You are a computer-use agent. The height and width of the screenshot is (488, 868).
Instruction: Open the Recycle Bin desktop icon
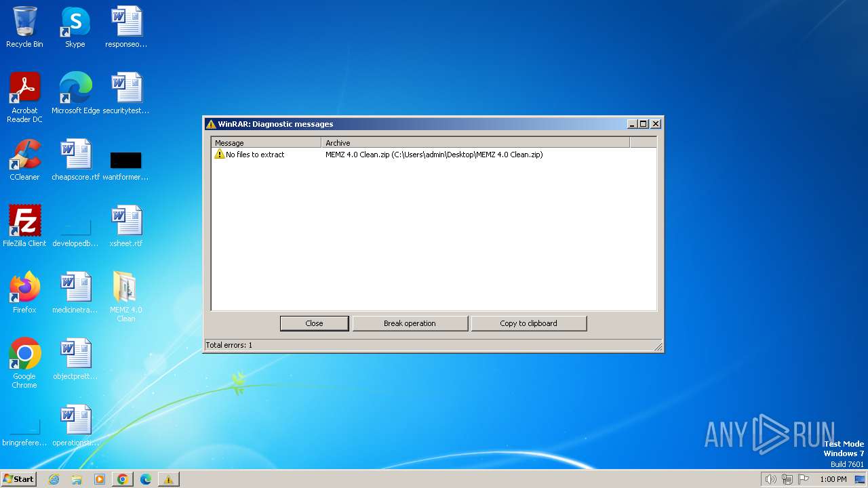coord(24,27)
